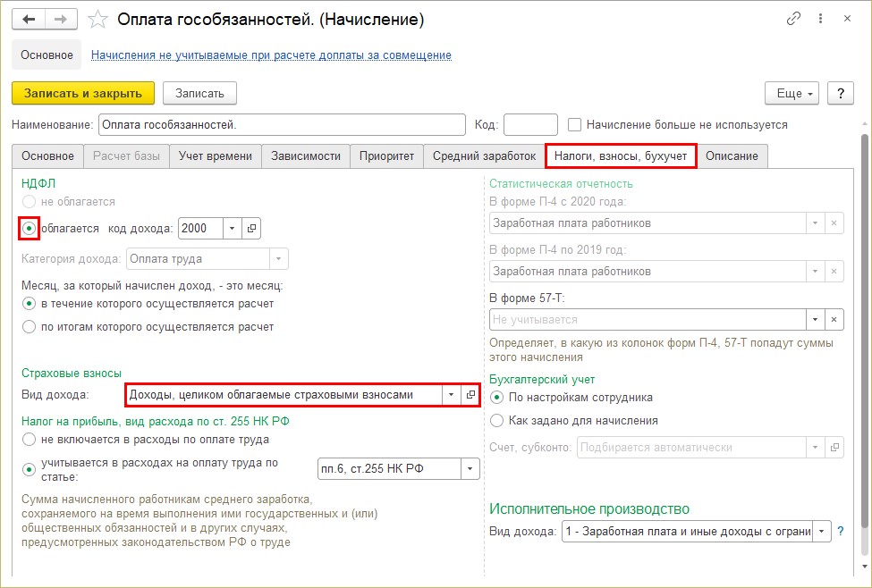The width and height of the screenshot is (872, 588).
Task: Clear the П-4 up to 2019 field
Action: (x=834, y=272)
